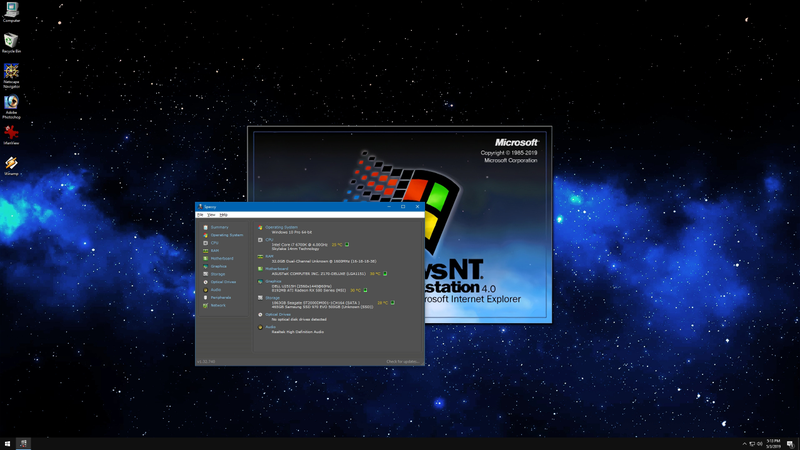This screenshot has width=800, height=450.
Task: Click the speaker icon beside the Audio summary heading
Action: pos(260,327)
